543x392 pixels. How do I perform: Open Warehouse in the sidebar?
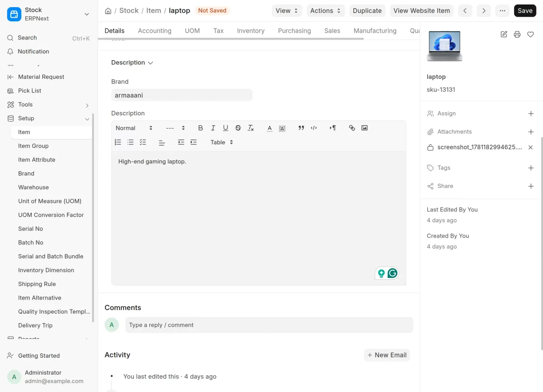52,187
